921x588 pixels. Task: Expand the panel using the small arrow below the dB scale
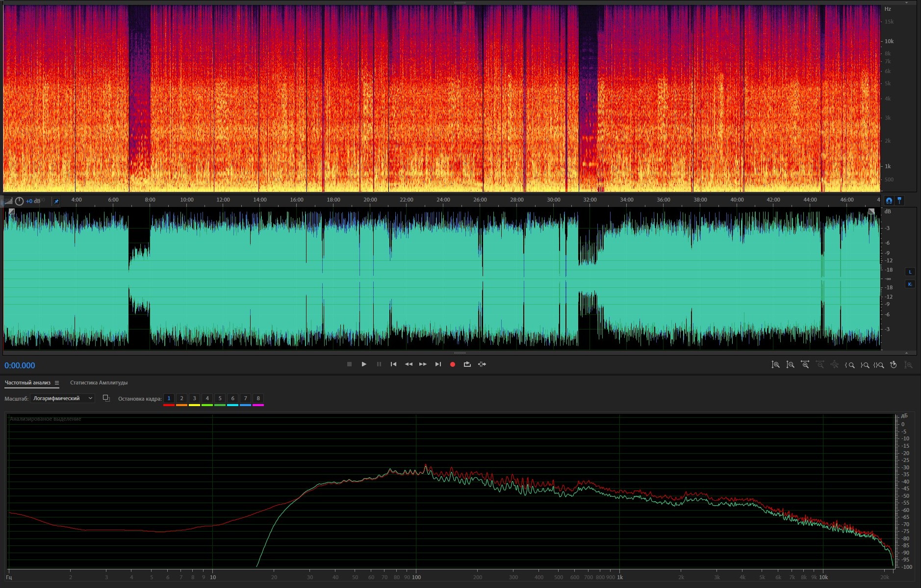click(x=906, y=353)
